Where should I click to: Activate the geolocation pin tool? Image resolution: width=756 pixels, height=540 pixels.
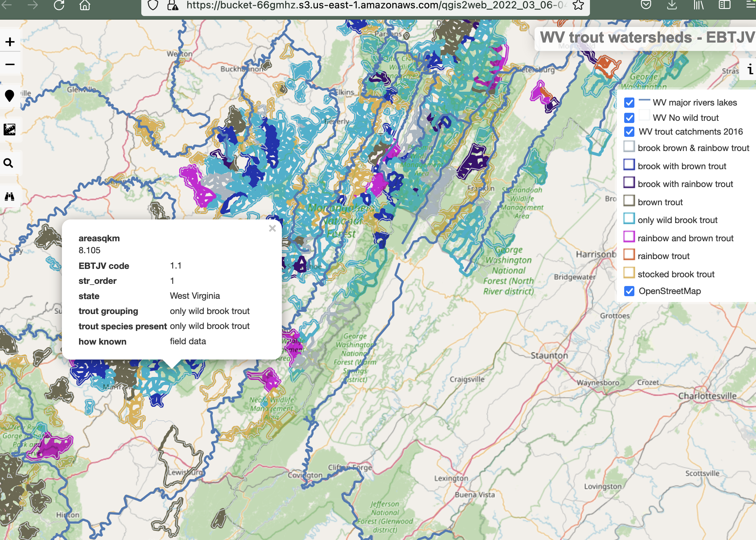click(9, 96)
